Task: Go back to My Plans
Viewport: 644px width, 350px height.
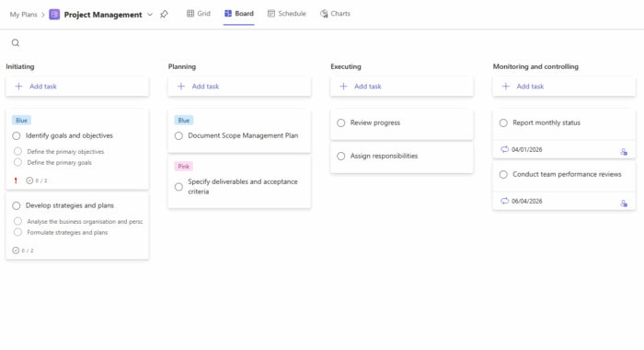Action: [x=23, y=15]
